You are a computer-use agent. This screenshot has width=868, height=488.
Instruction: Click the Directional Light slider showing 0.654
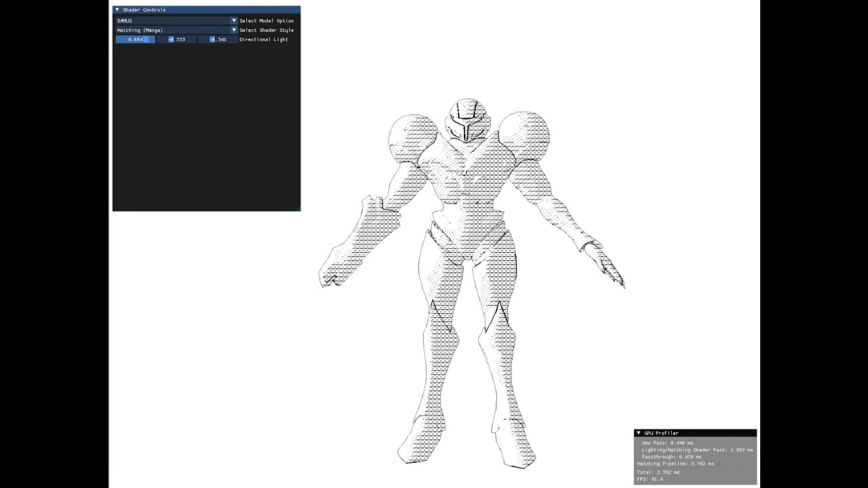coord(135,39)
